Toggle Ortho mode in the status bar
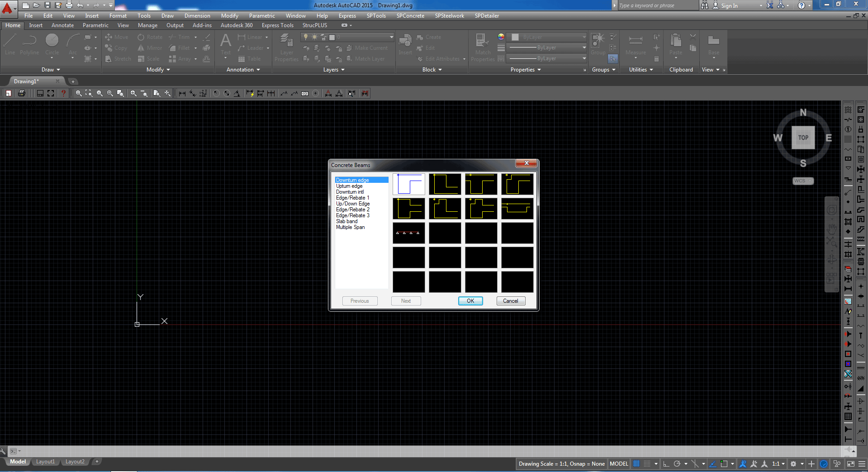This screenshot has width=868, height=472. coord(666,464)
